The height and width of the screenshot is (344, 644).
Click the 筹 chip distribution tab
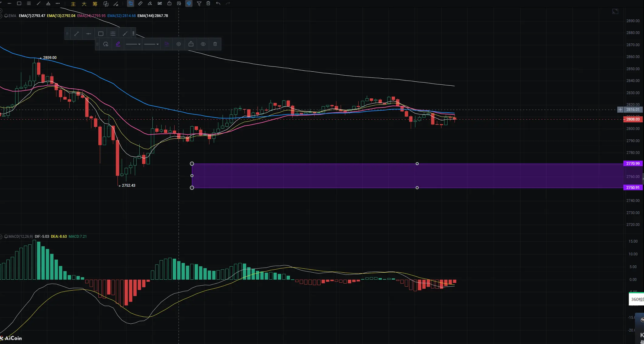pyautogui.click(x=95, y=4)
